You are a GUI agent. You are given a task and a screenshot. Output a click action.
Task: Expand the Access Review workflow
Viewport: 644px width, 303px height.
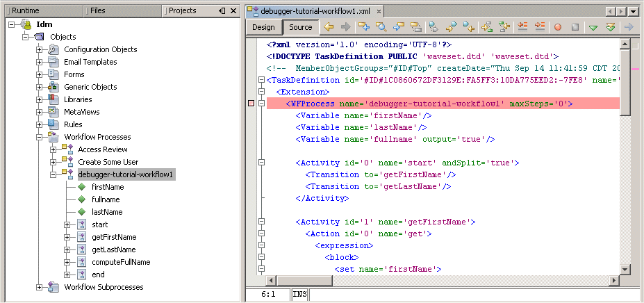tap(53, 149)
